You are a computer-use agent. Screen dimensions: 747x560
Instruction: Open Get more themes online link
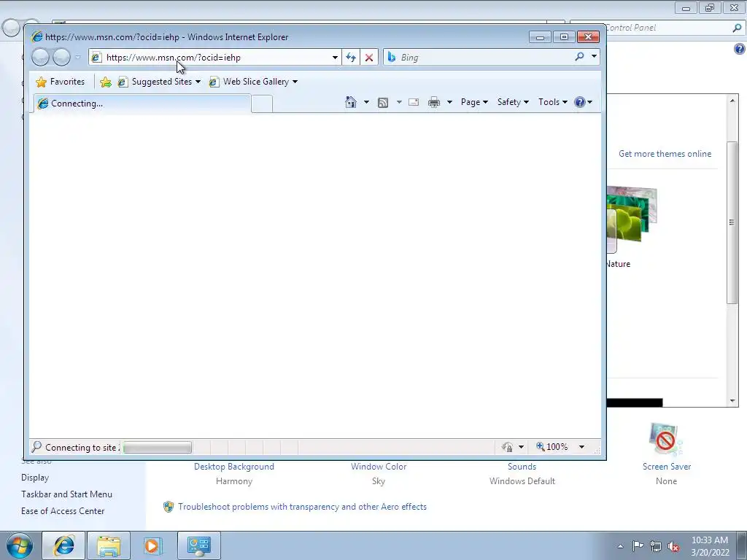click(x=665, y=154)
